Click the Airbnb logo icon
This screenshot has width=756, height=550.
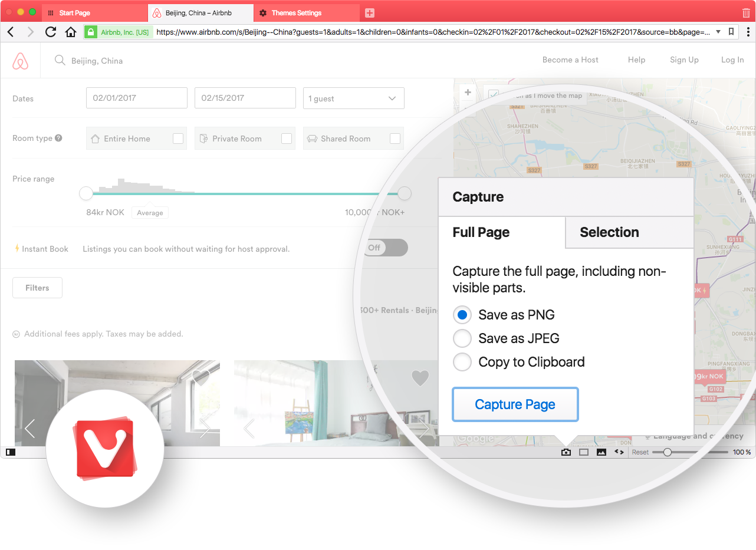[20, 60]
